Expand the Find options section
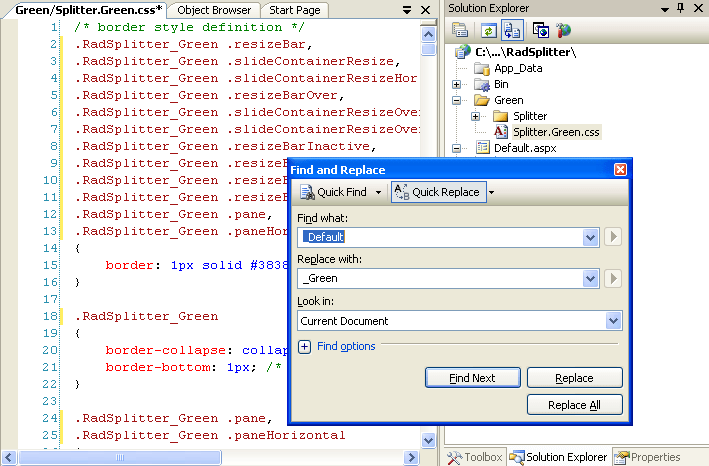The height and width of the screenshot is (466, 709). tap(304, 347)
